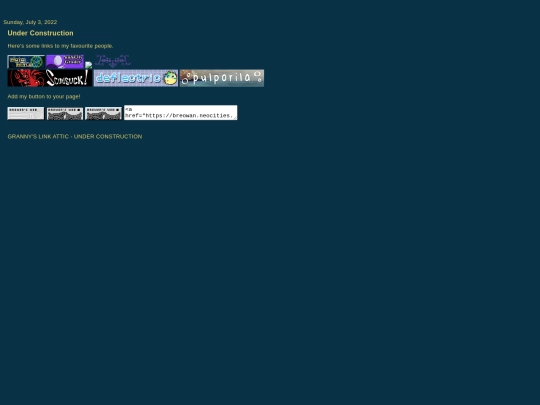Click the date text Sunday, July 3, 2022
The image size is (540, 405).
pyautogui.click(x=30, y=22)
